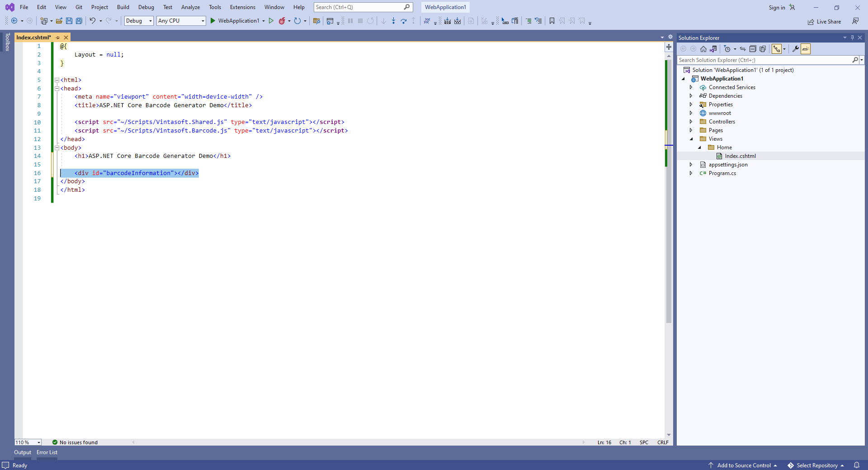Click the Solution Explorer Home icon
868x470 pixels.
[x=703, y=49]
